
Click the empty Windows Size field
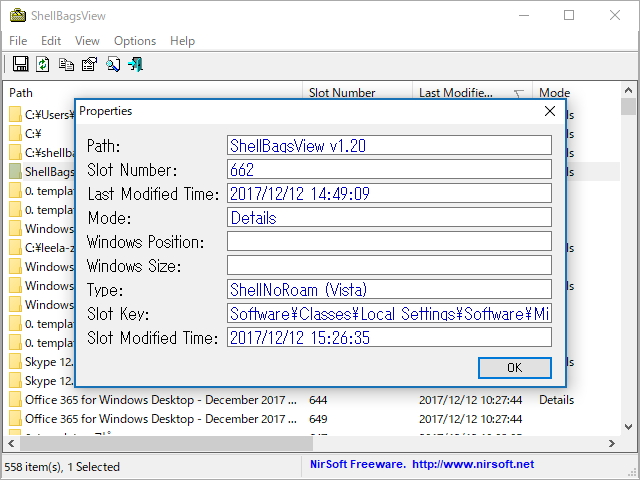(389, 265)
